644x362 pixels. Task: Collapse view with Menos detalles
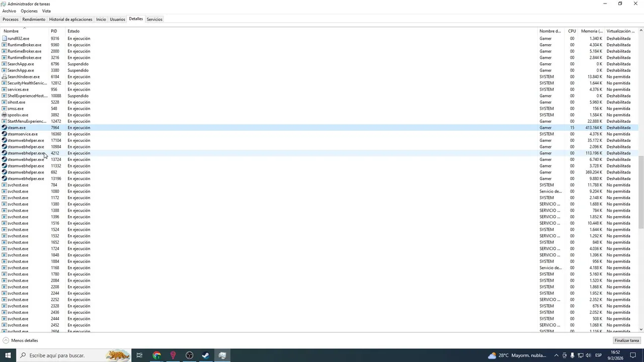click(x=21, y=340)
